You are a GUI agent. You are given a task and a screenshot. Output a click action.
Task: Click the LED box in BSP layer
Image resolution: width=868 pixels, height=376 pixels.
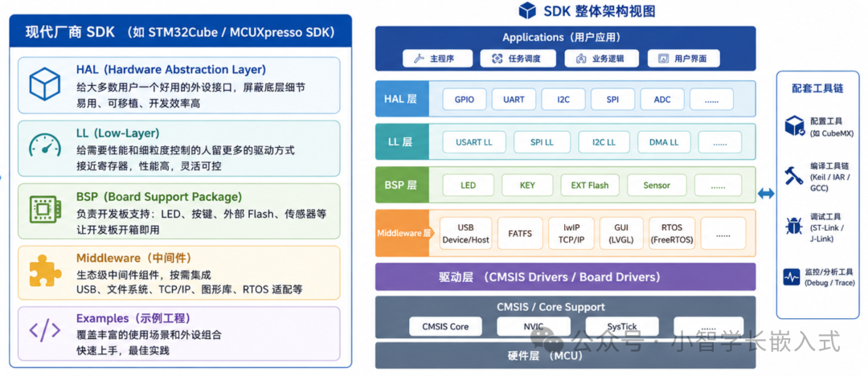point(469,185)
